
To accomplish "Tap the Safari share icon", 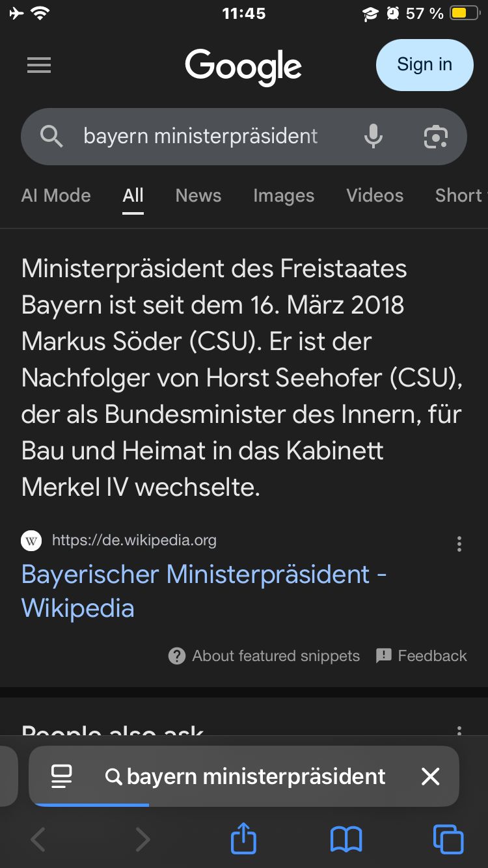I will click(x=244, y=839).
